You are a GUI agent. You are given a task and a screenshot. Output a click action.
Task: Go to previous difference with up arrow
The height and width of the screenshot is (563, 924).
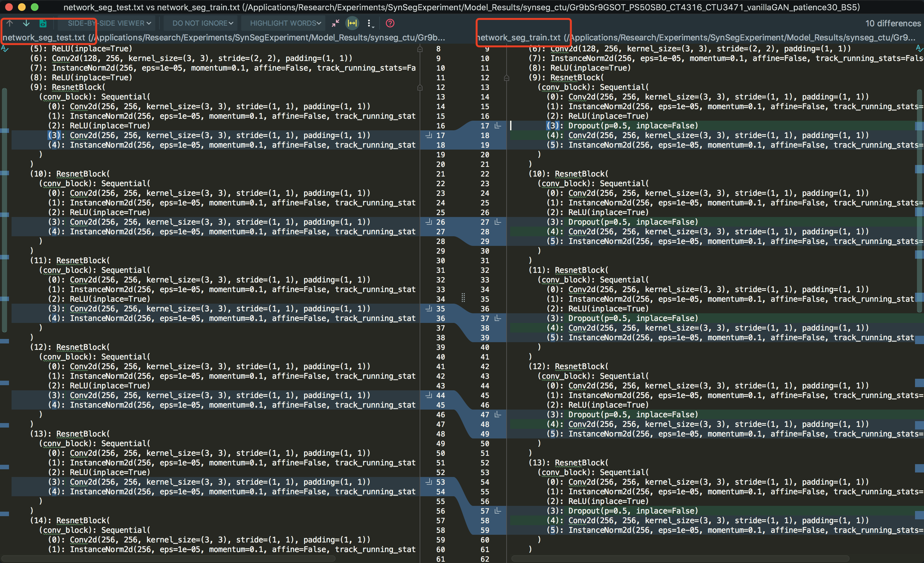(10, 23)
